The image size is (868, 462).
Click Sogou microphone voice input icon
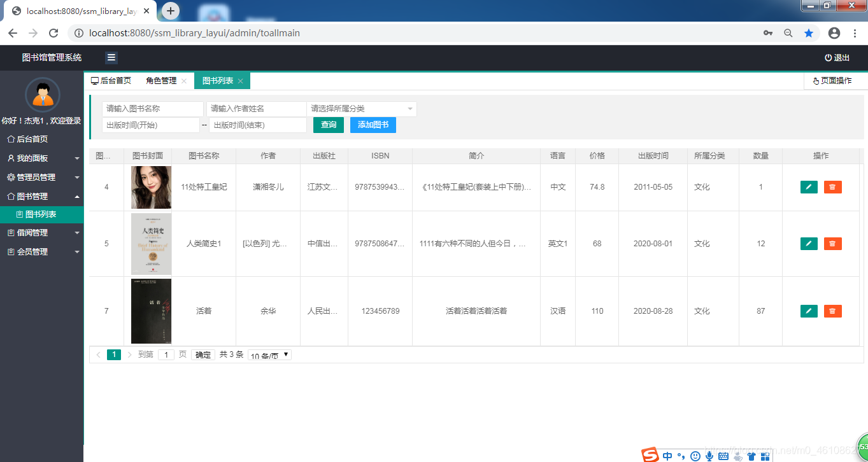(709, 456)
